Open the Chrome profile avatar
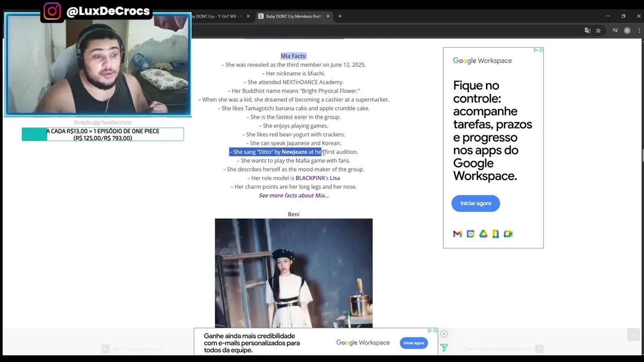Image resolution: width=644 pixels, height=362 pixels. (x=627, y=31)
